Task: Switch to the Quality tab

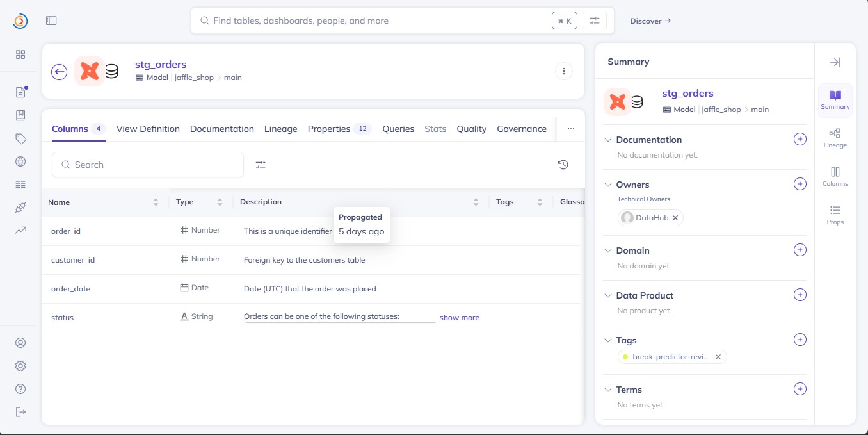Action: coord(472,129)
